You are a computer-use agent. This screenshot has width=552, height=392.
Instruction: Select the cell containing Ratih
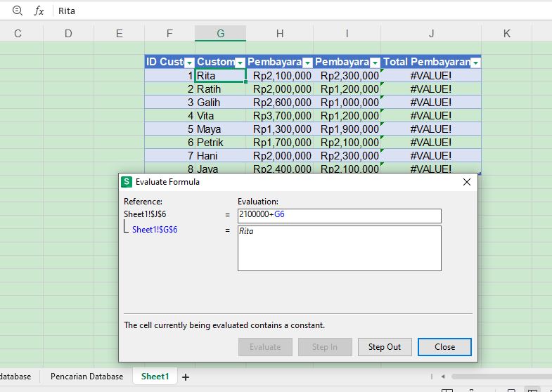point(220,89)
